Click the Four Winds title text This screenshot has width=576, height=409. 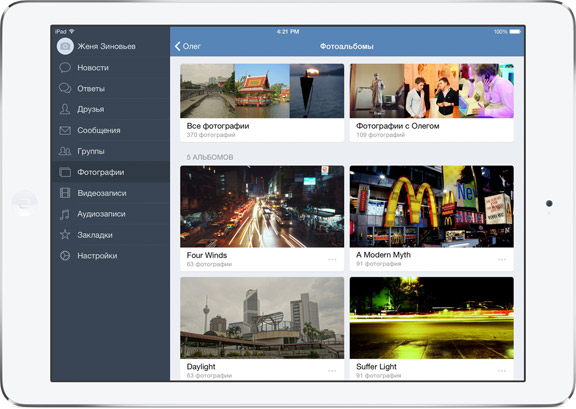click(x=207, y=255)
